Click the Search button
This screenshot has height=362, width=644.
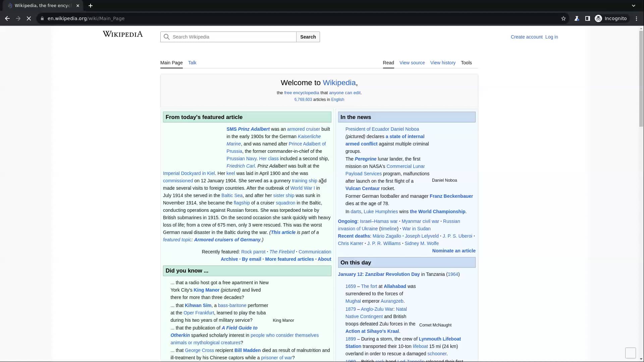tap(308, 37)
